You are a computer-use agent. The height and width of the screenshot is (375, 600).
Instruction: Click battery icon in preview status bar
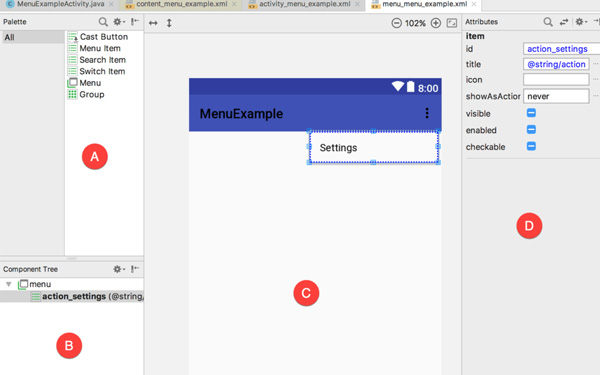pyautogui.click(x=410, y=87)
